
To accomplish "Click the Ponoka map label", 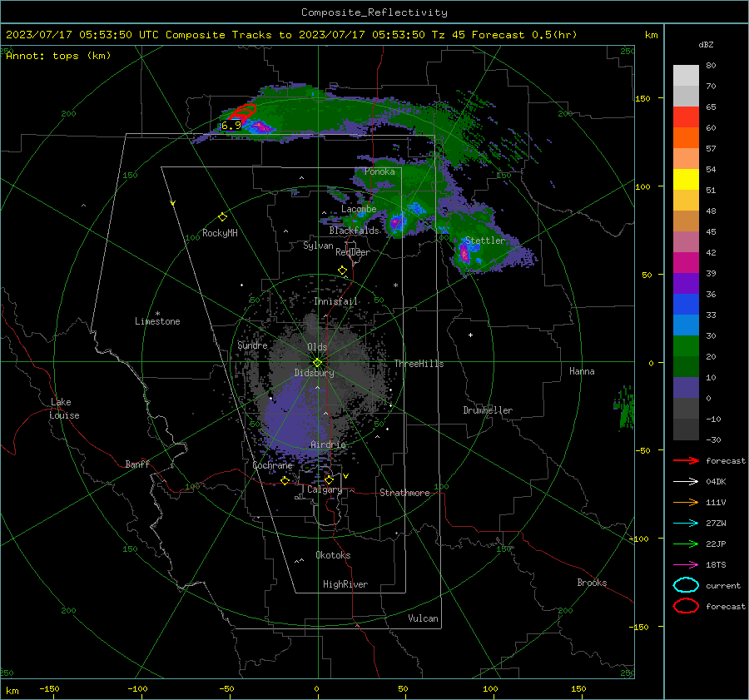I will click(379, 171).
